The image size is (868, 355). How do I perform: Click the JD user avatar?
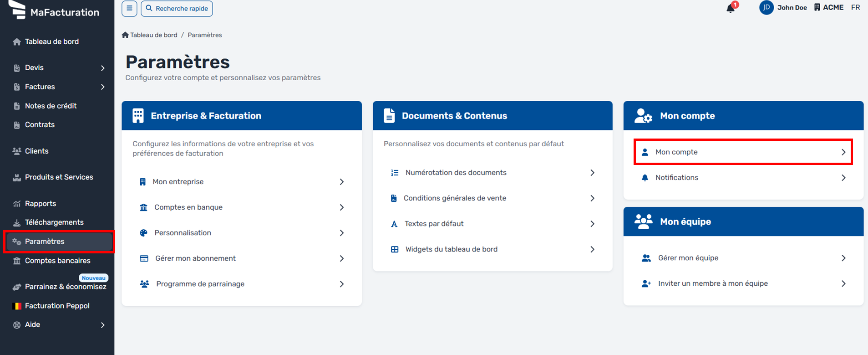(766, 7)
